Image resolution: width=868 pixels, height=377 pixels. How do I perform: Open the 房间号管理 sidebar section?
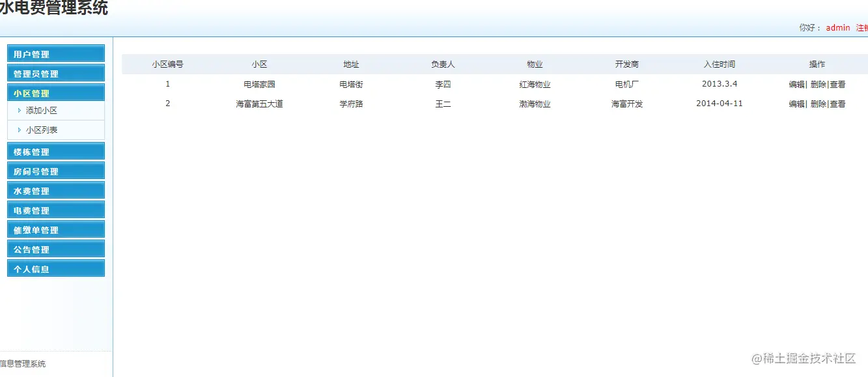tap(55, 171)
